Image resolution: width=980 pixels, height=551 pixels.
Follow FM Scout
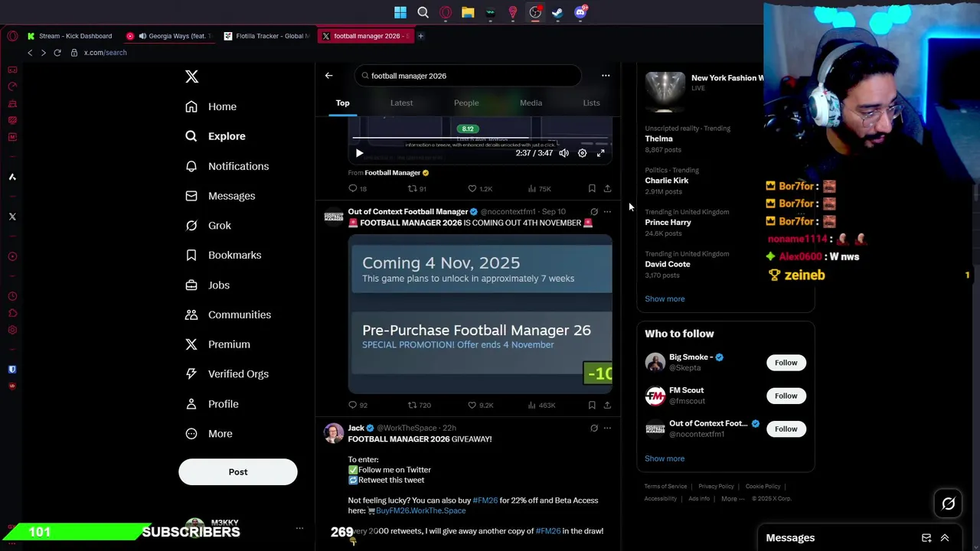coord(786,396)
